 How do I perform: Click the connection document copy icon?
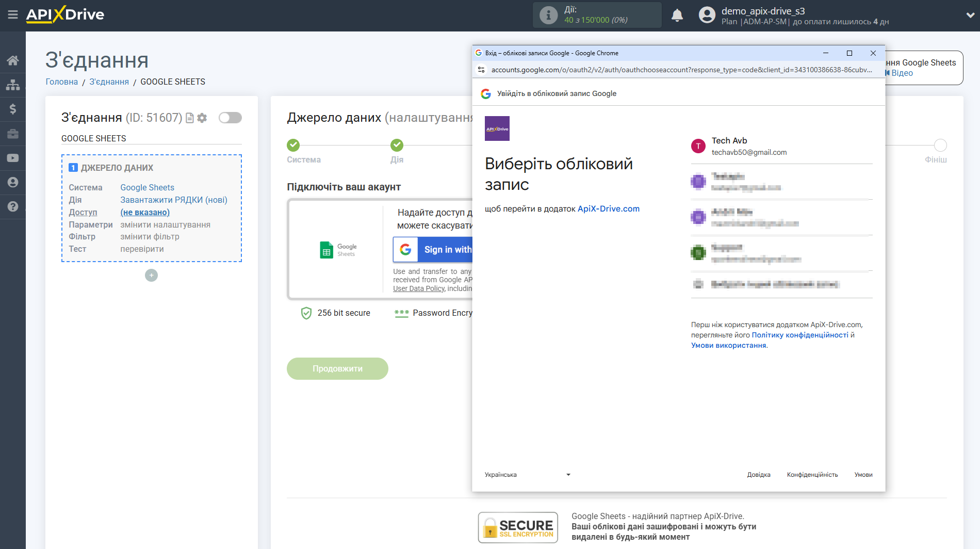(190, 118)
